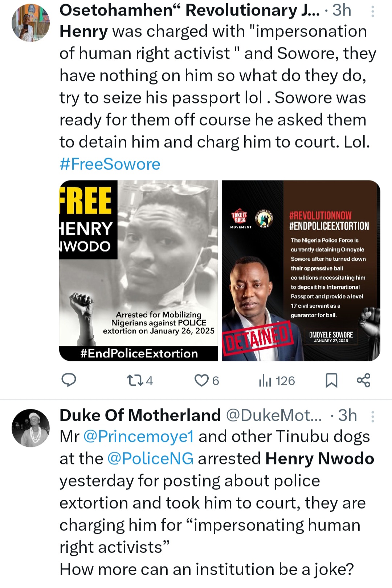The height and width of the screenshot is (588, 392).
Task: Open more options on Duke Of Motherland post
Action: tap(372, 416)
